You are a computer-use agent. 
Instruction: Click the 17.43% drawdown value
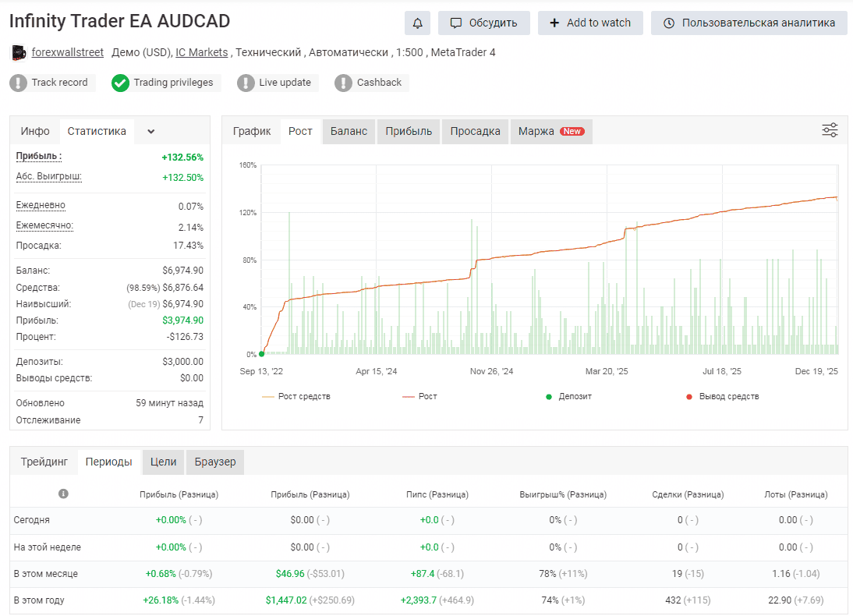point(188,246)
